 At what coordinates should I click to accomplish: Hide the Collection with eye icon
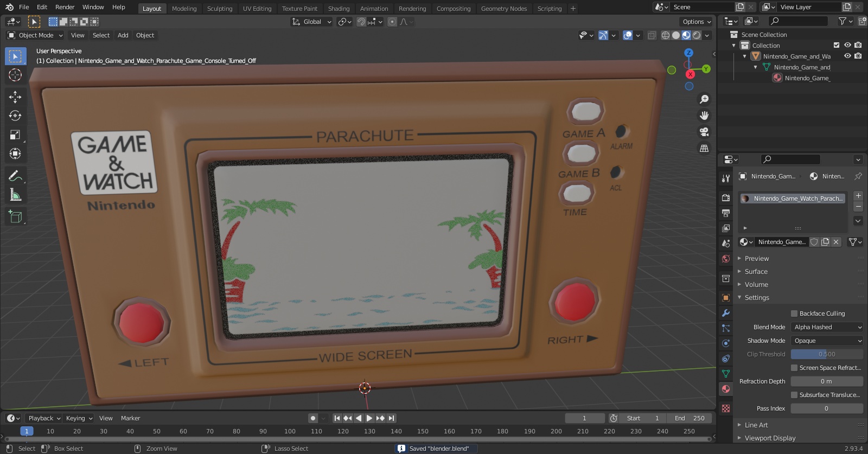click(x=847, y=45)
